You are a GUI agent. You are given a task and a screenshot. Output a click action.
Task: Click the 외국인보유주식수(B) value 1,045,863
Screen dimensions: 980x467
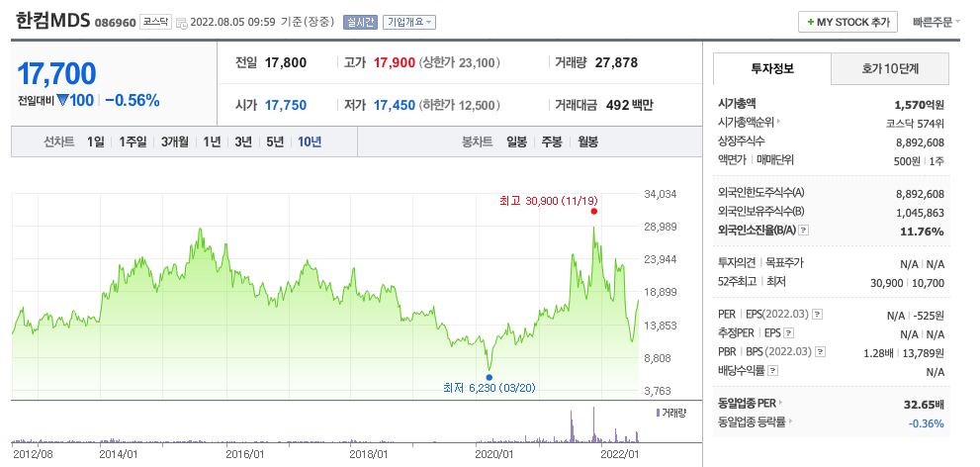[920, 213]
